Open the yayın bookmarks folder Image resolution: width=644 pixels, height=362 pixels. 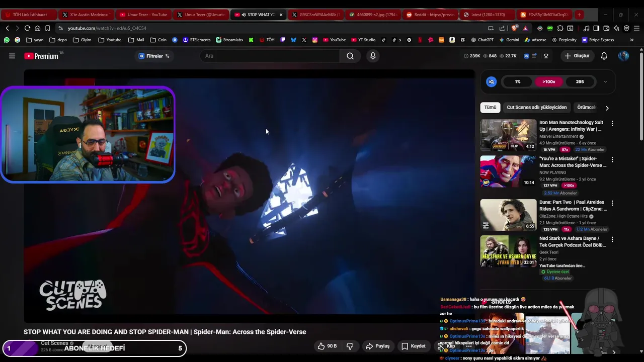(x=35, y=40)
